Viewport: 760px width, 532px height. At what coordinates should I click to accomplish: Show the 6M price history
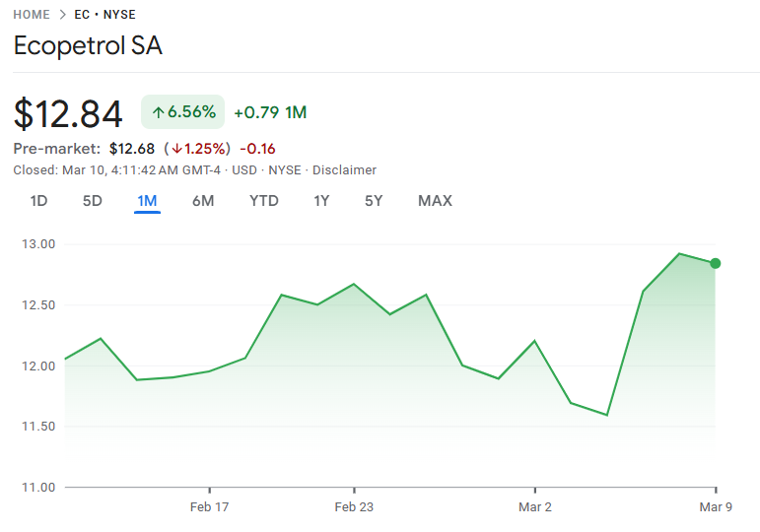203,201
